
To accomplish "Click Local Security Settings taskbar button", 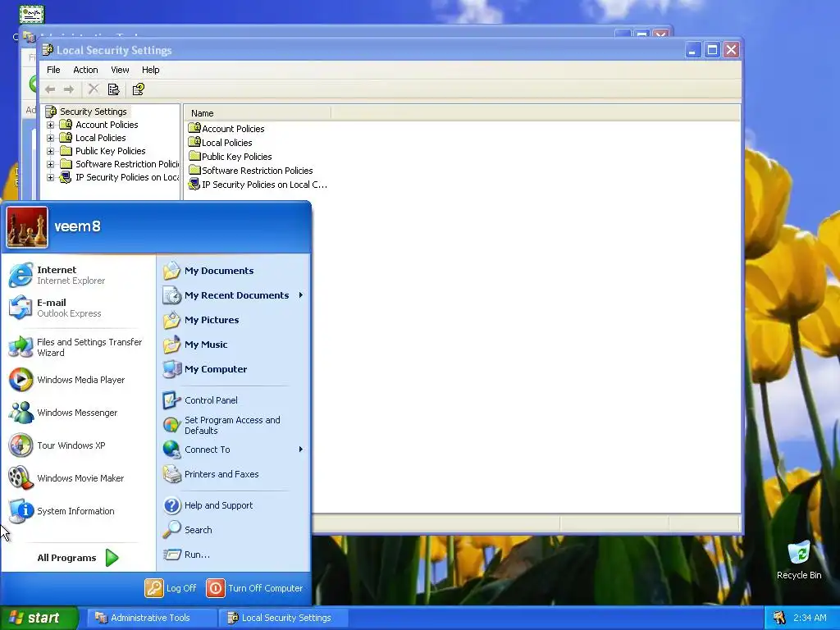I will (x=283, y=618).
